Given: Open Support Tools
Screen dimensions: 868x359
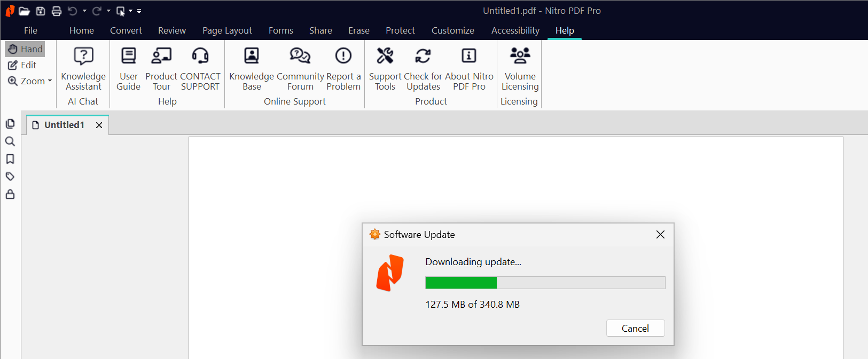Looking at the screenshot, I should tap(385, 69).
